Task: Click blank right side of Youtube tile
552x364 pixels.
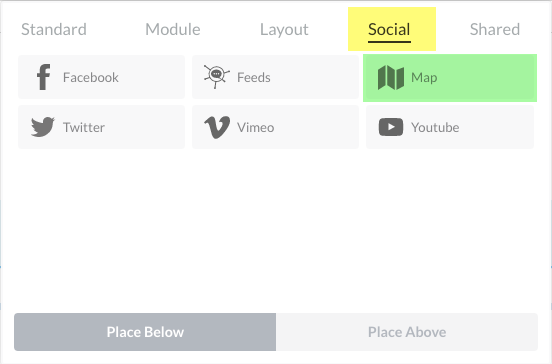Action: 496,127
